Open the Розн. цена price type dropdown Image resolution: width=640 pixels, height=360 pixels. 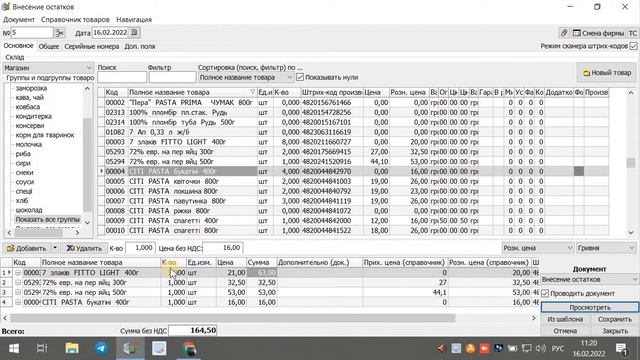coord(538,248)
